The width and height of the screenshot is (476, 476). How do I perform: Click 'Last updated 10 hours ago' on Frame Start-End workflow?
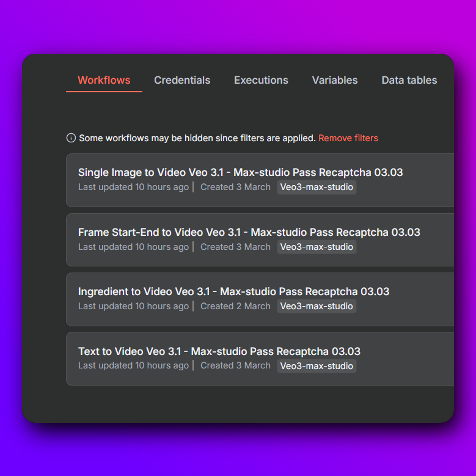[134, 247]
